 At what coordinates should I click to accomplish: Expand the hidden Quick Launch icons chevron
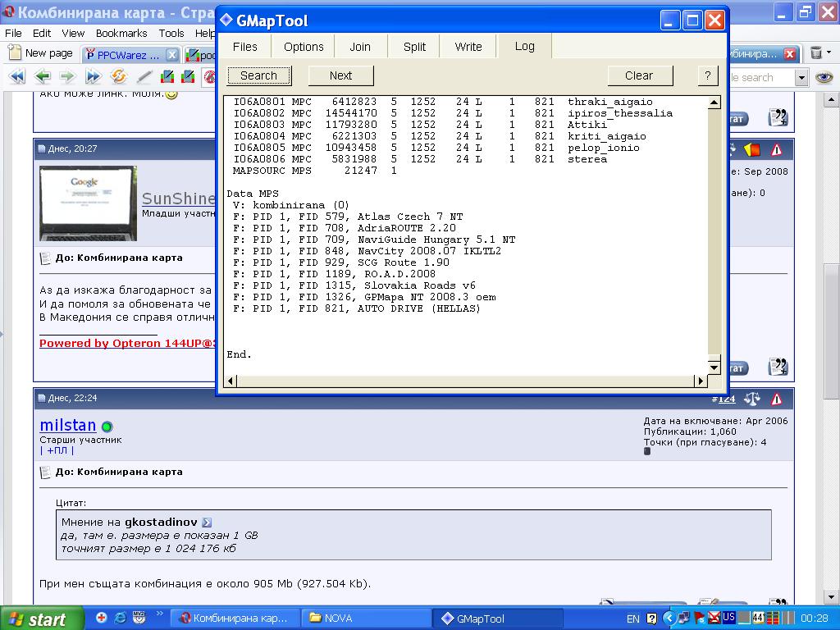pyautogui.click(x=160, y=614)
